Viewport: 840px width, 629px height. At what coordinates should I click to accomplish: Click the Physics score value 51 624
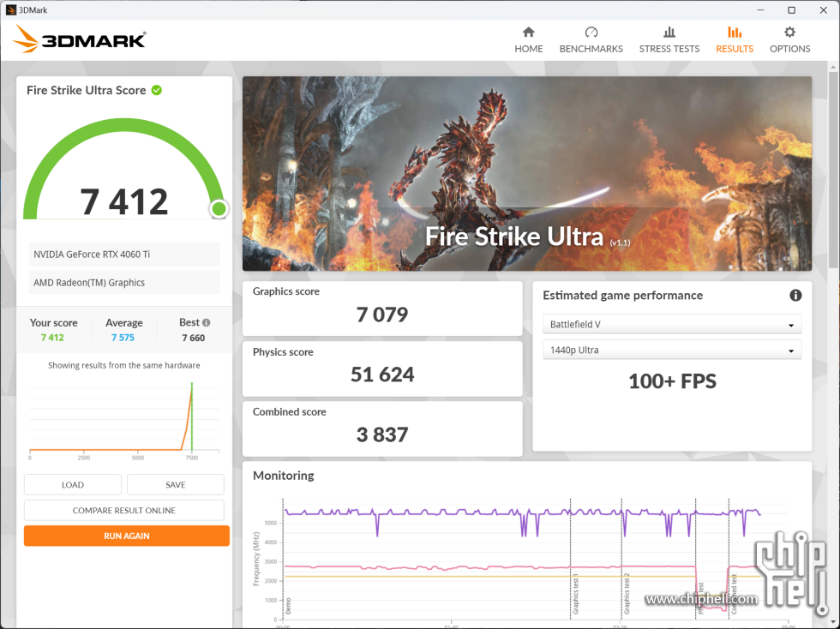(382, 374)
